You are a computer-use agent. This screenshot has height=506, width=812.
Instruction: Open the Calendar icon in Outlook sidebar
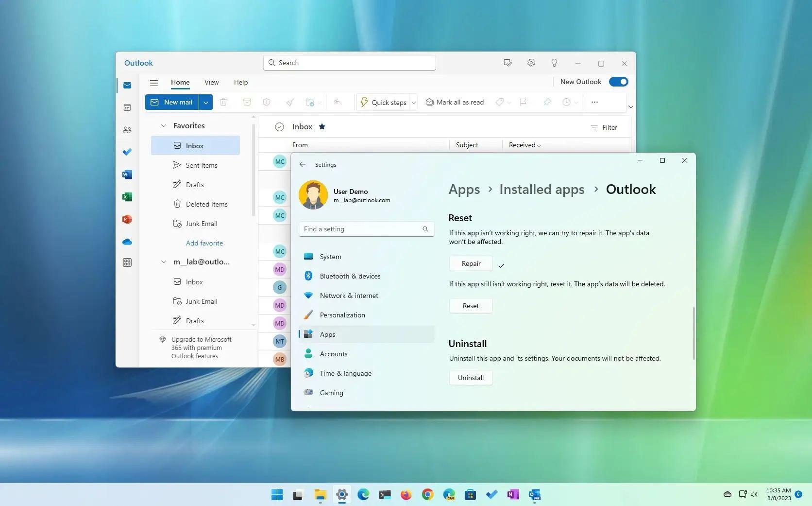click(x=127, y=107)
